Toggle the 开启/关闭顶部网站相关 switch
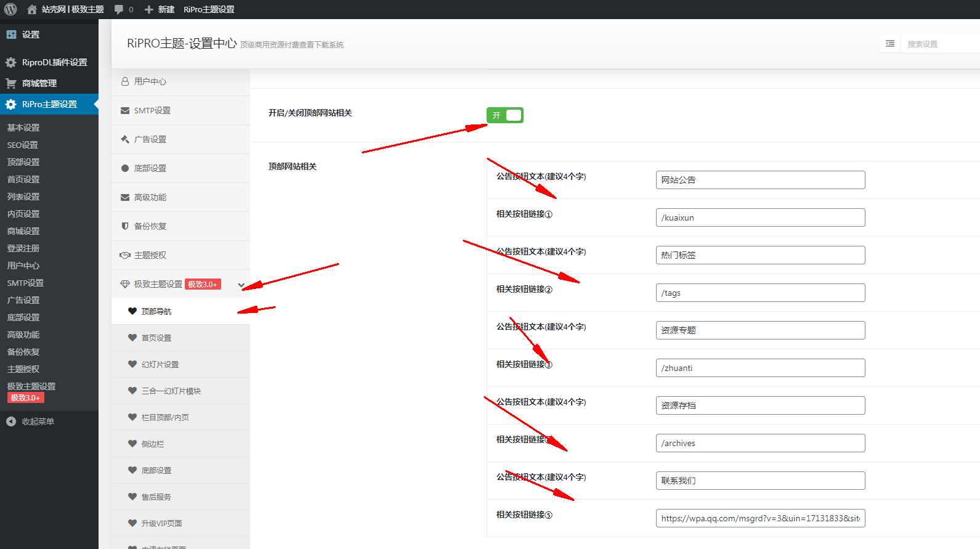 pyautogui.click(x=504, y=115)
